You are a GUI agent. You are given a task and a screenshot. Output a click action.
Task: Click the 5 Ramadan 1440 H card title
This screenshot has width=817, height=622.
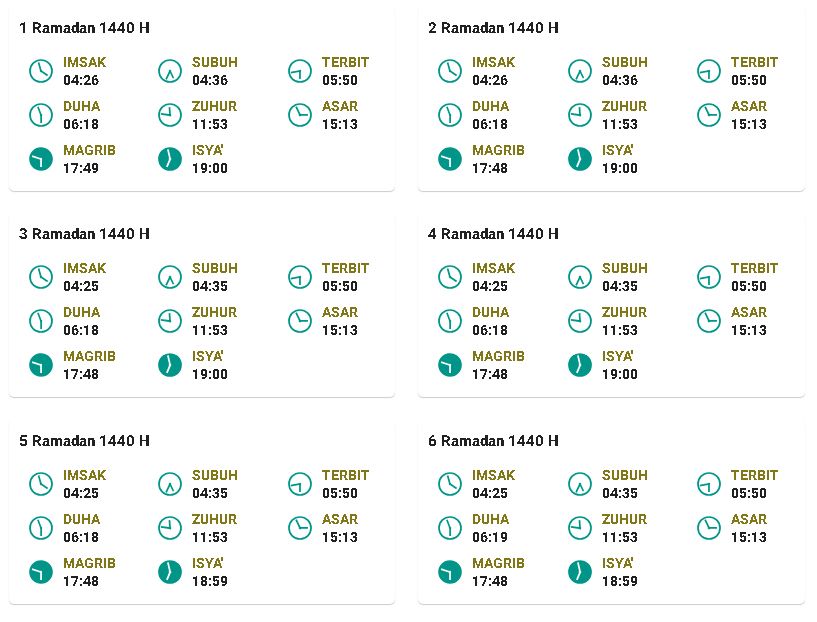point(84,441)
